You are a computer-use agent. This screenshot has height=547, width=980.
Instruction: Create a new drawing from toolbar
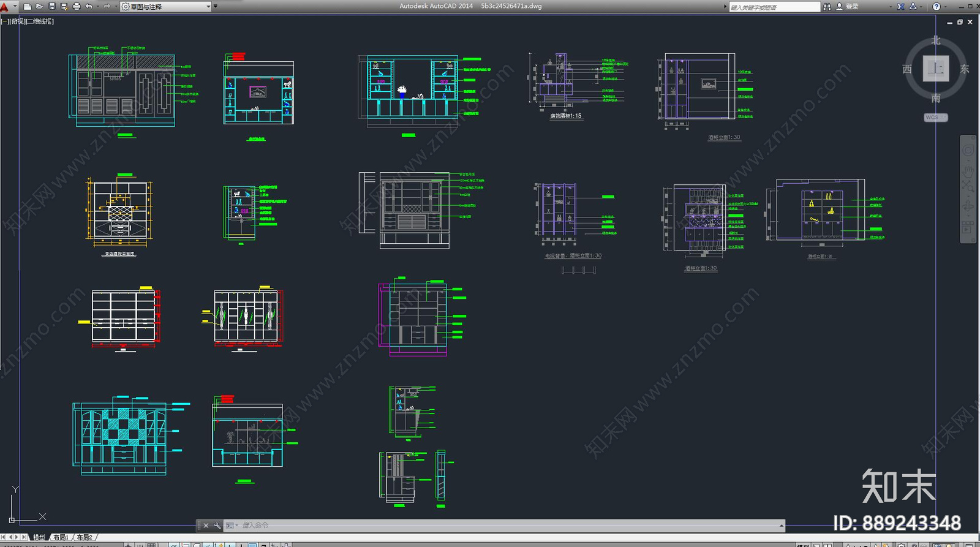click(28, 7)
